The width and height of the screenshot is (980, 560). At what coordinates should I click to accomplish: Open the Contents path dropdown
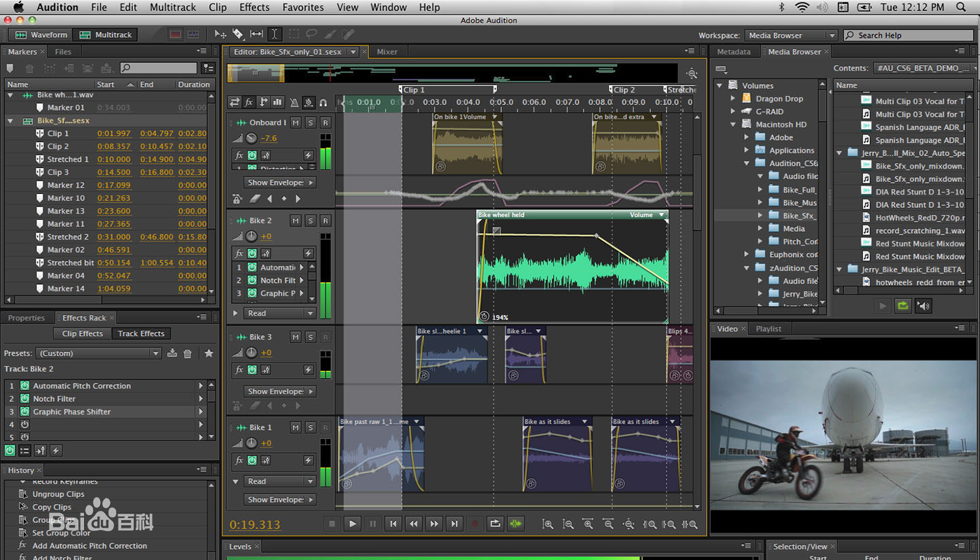click(x=924, y=68)
